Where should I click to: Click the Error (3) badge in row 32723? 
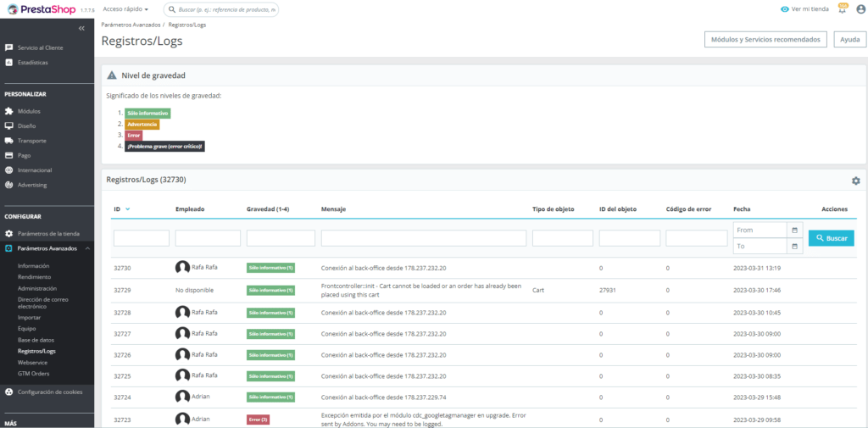pyautogui.click(x=258, y=420)
